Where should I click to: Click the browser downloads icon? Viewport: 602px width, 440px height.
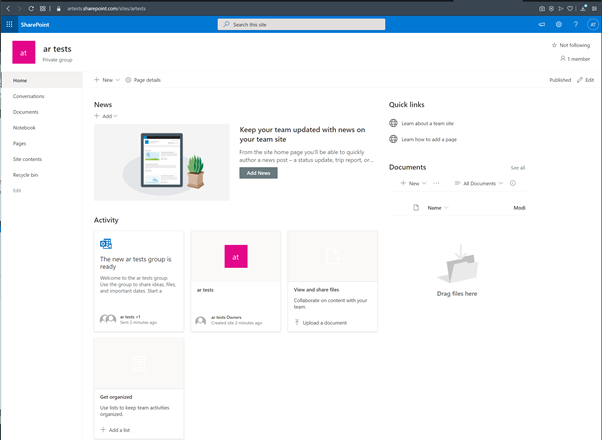click(x=584, y=8)
